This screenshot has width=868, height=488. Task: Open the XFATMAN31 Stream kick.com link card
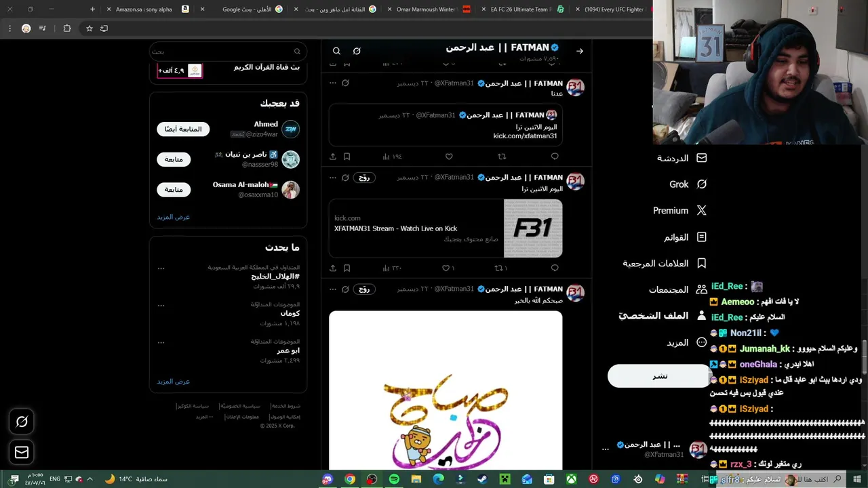[446, 228]
